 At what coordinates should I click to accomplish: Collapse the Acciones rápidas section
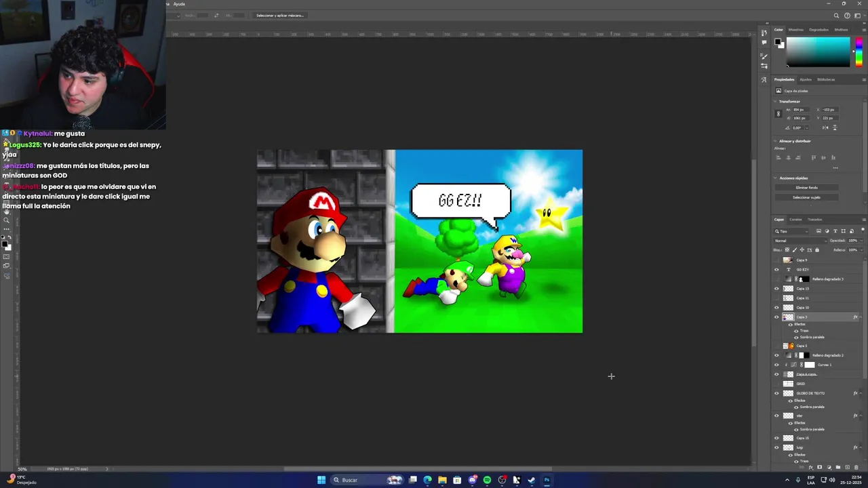(775, 178)
